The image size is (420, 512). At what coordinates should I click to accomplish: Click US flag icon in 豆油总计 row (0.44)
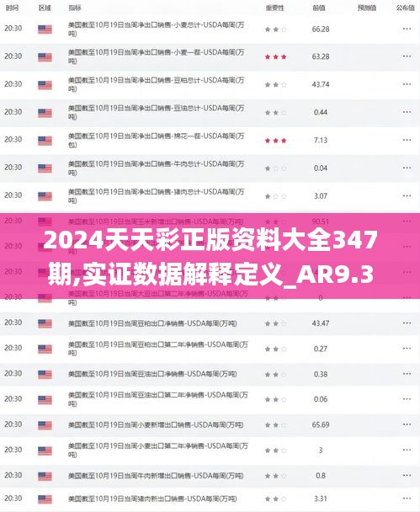pyautogui.click(x=45, y=113)
